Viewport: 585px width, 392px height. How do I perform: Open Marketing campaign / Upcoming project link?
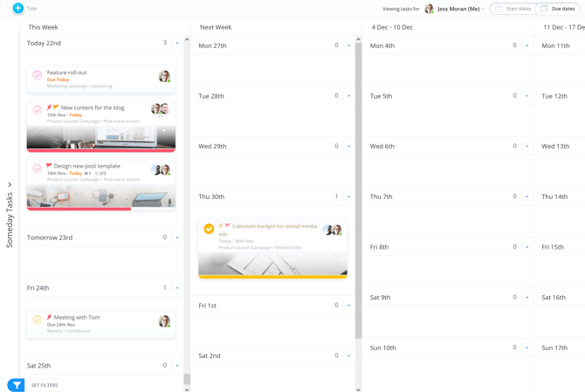[79, 86]
